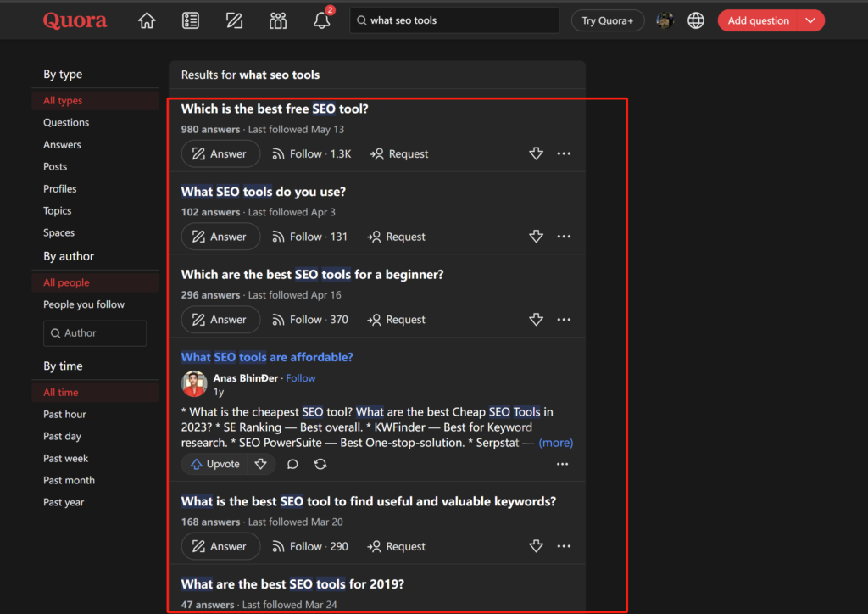
Task: Filter results to Past week
Action: 65,459
